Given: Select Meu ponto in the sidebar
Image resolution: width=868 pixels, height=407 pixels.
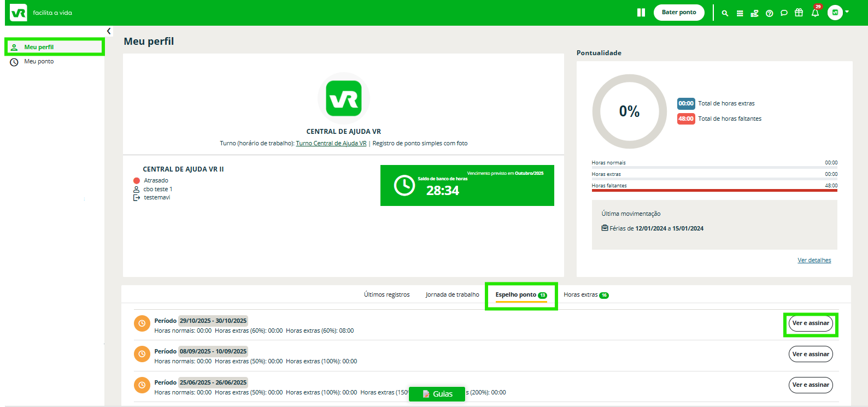Looking at the screenshot, I should click(39, 62).
